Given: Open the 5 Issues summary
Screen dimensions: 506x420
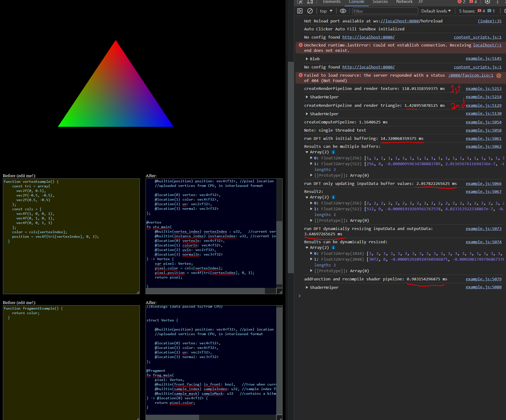Looking at the screenshot, I should (477, 11).
